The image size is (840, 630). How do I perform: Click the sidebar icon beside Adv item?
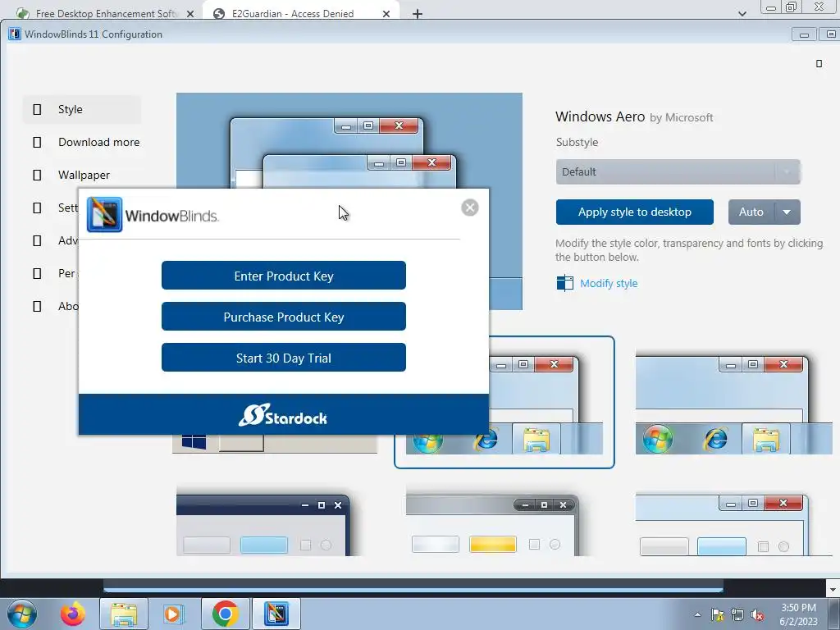point(37,240)
